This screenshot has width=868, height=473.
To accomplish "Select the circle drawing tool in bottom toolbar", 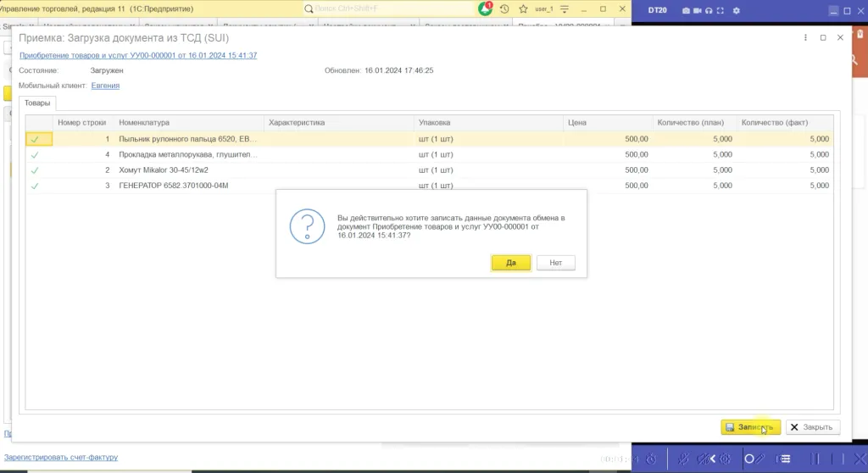I will click(x=749, y=459).
